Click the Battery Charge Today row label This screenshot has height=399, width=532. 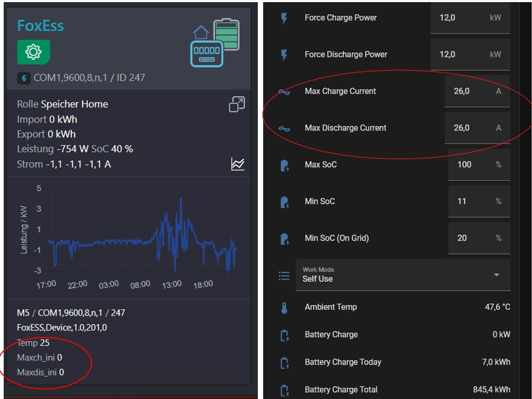coord(343,362)
